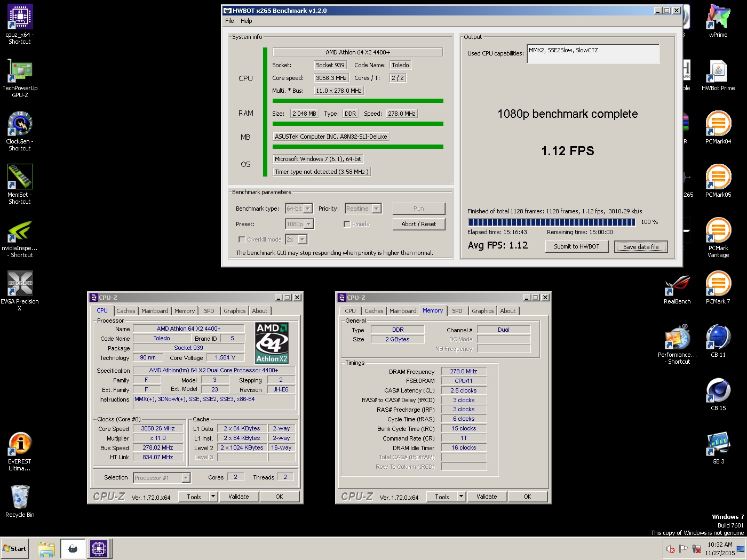The image size is (747, 560).
Task: Click the A8N32-SLI-Deluxe motherboard field
Action: tap(331, 137)
